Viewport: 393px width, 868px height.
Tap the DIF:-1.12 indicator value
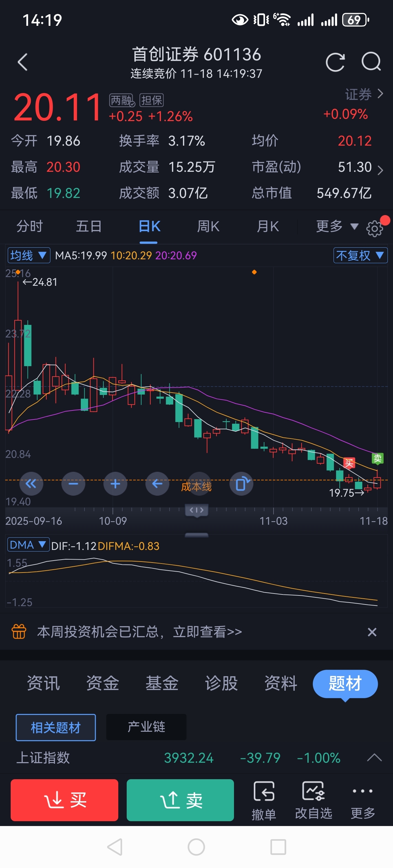tap(74, 546)
